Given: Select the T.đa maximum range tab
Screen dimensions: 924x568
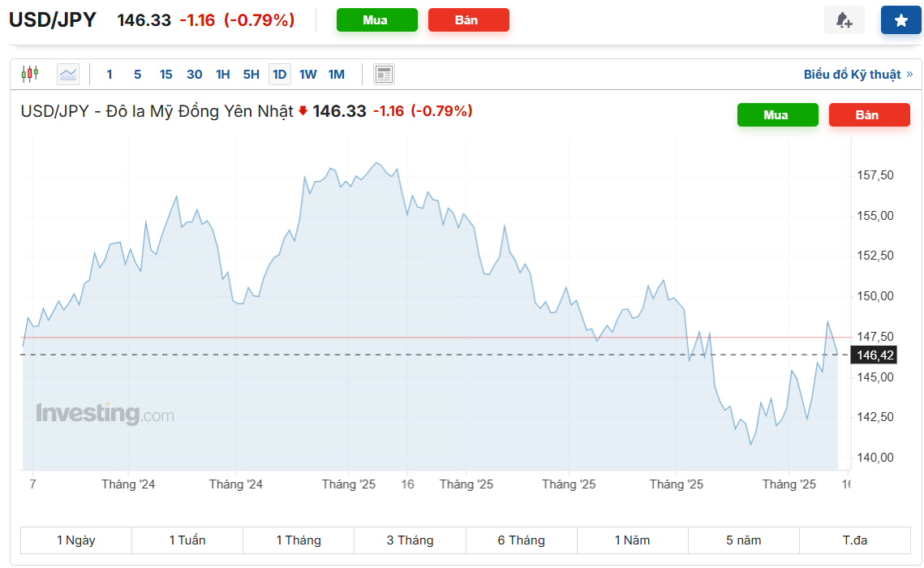Looking at the screenshot, I should (x=854, y=540).
